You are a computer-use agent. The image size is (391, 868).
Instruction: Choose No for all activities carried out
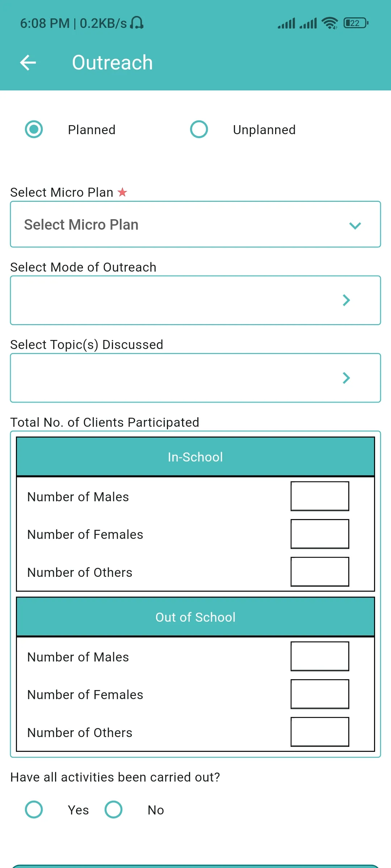114,809
